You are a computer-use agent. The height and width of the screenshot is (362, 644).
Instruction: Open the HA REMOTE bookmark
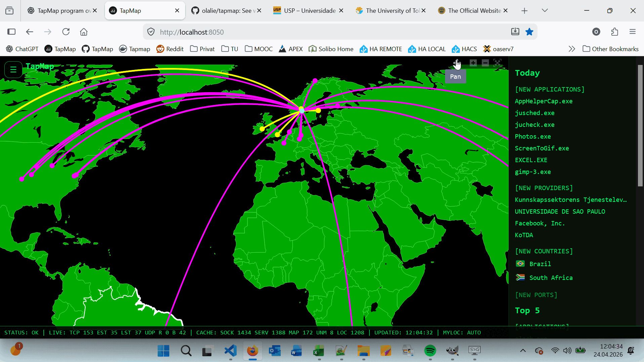pos(381,49)
